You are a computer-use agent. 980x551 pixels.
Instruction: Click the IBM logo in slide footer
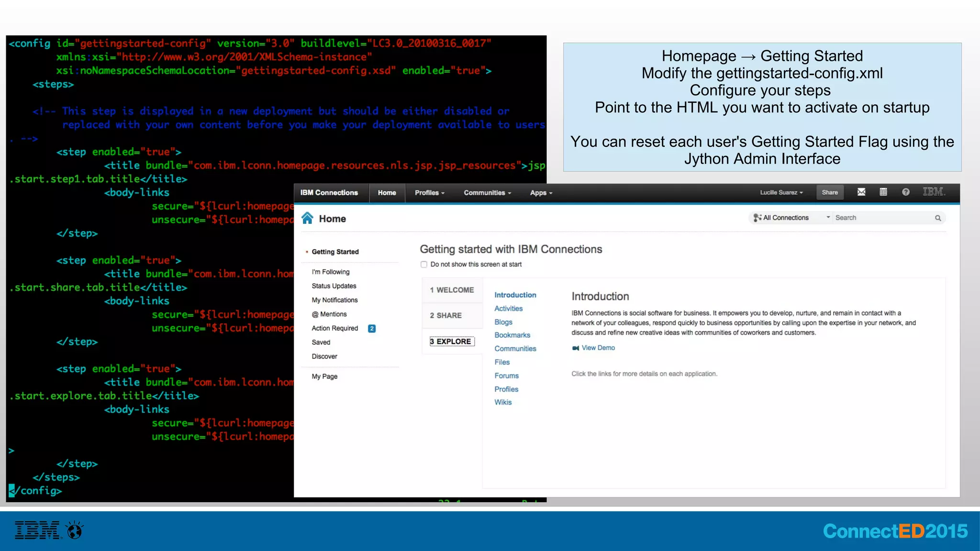(38, 530)
